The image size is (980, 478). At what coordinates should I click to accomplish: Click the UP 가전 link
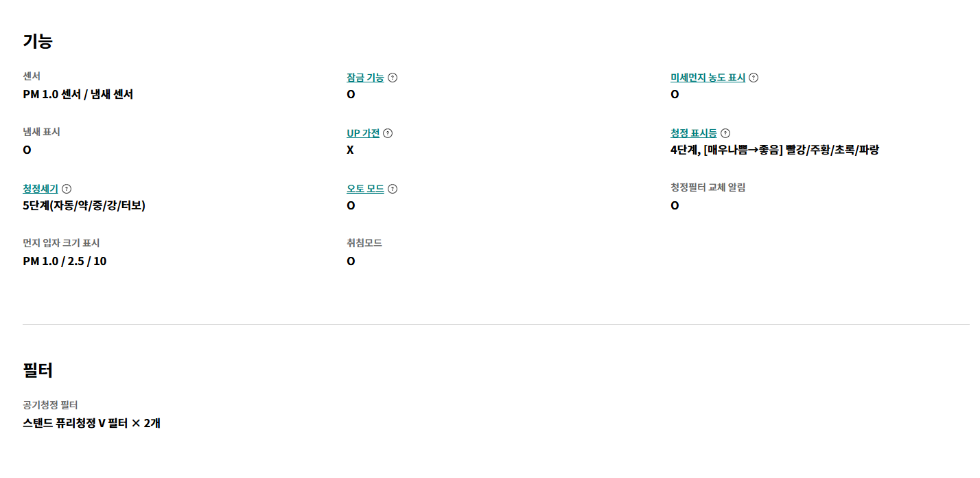point(363,133)
